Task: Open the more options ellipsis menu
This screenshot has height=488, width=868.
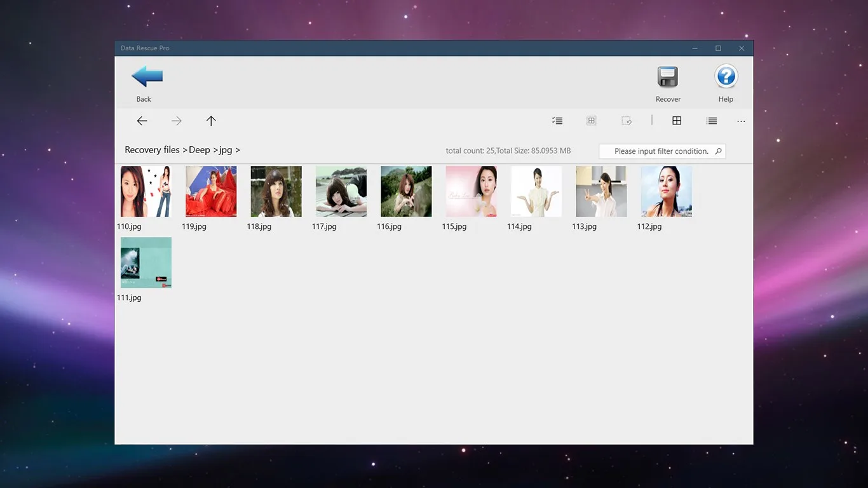Action: [x=741, y=121]
